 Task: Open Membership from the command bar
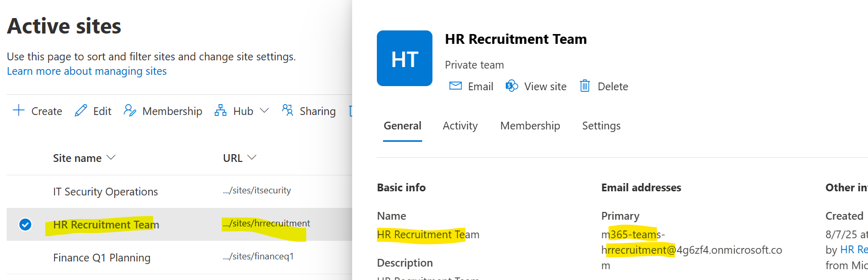(x=163, y=111)
